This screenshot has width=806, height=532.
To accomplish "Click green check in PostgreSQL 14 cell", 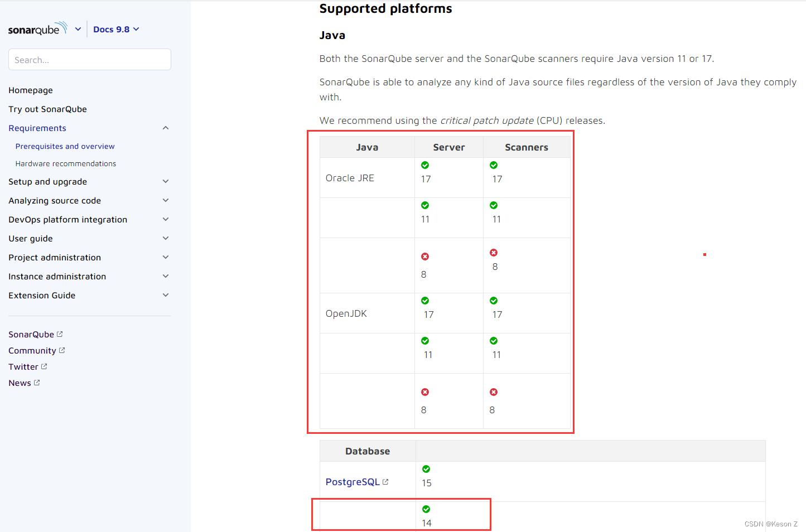I will tap(426, 509).
